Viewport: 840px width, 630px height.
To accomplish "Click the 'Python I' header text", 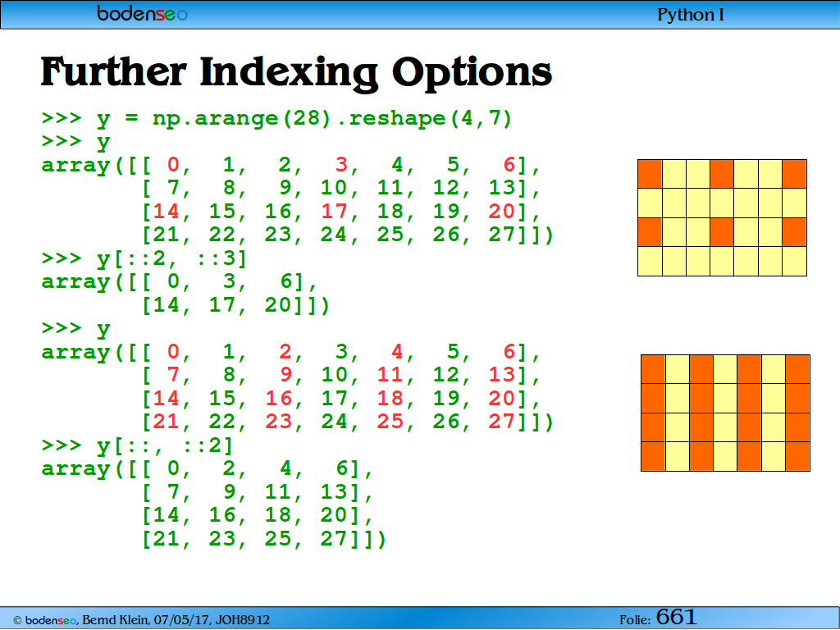I will tap(690, 15).
